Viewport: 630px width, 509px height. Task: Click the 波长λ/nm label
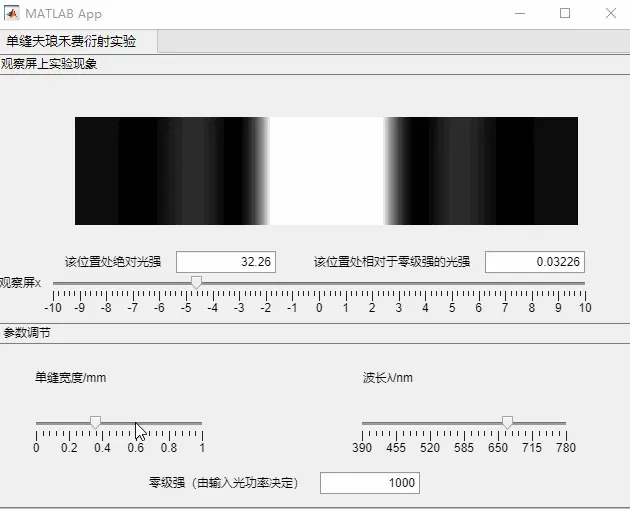(x=387, y=378)
